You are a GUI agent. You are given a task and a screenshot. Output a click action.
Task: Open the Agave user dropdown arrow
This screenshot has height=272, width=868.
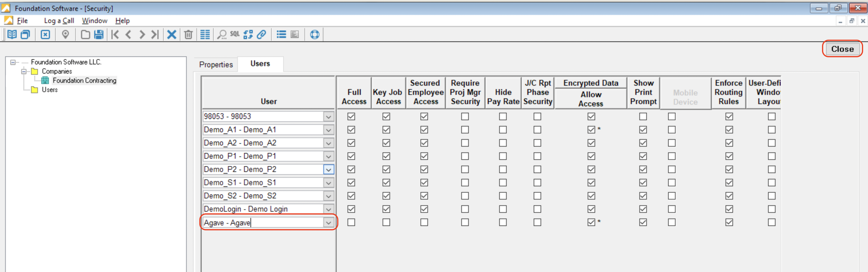pyautogui.click(x=328, y=223)
